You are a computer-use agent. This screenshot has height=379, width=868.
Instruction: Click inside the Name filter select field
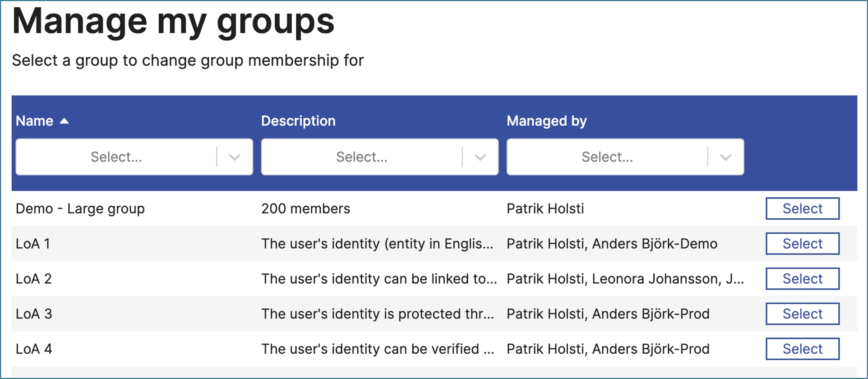click(x=116, y=157)
